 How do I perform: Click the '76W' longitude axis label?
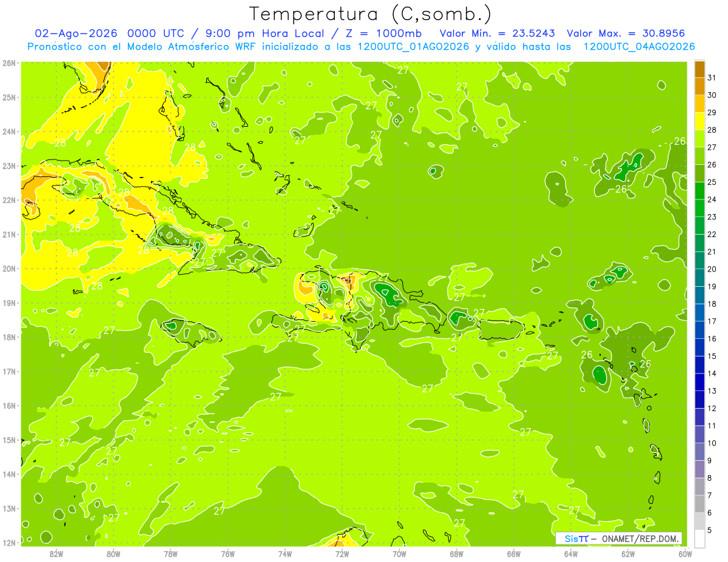tap(228, 553)
